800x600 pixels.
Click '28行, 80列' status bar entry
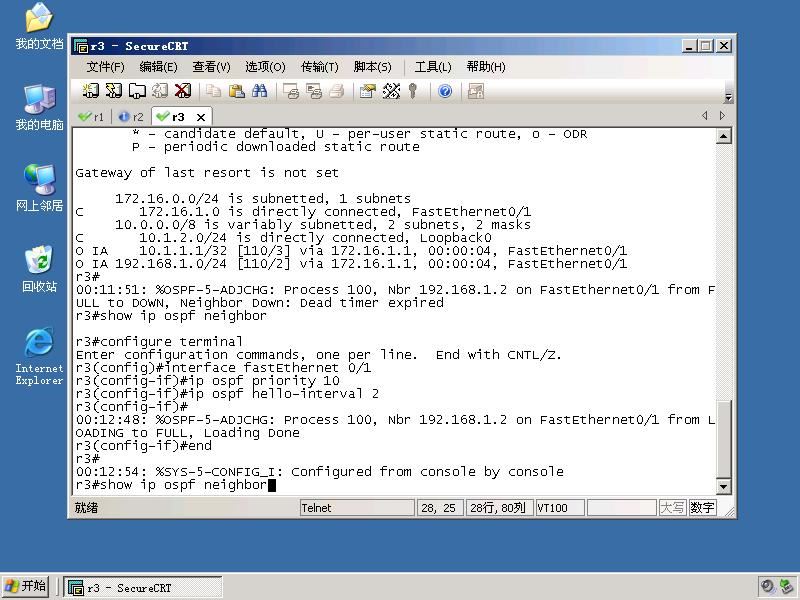[x=499, y=508]
